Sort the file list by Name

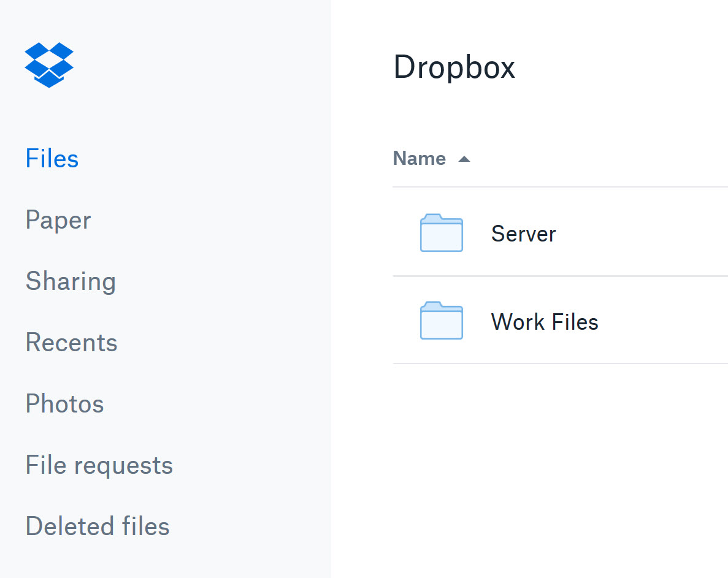[420, 158]
